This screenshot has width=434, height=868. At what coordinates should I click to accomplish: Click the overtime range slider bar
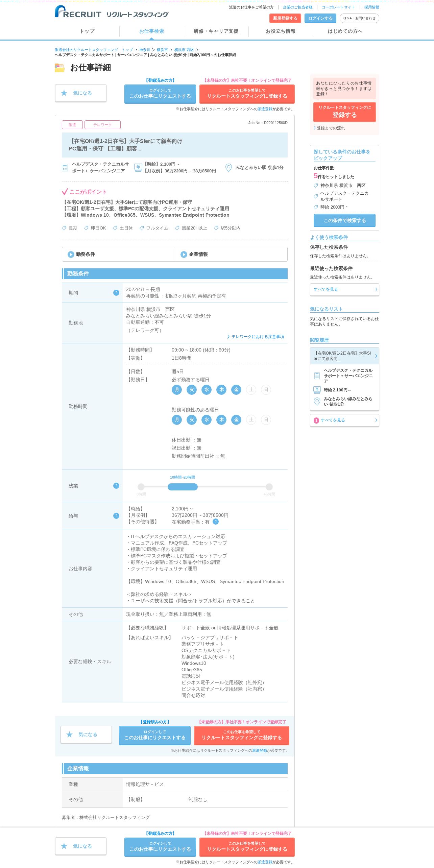183,487
